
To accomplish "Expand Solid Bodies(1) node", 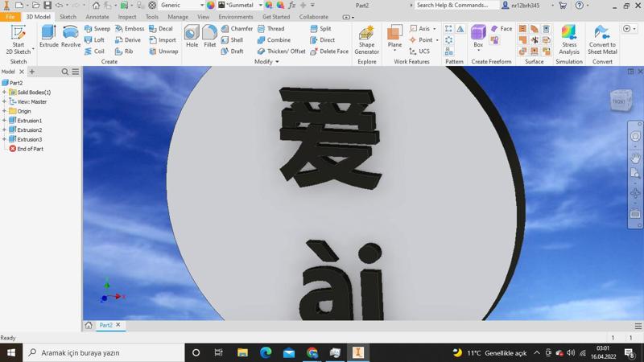I will pos(4,93).
